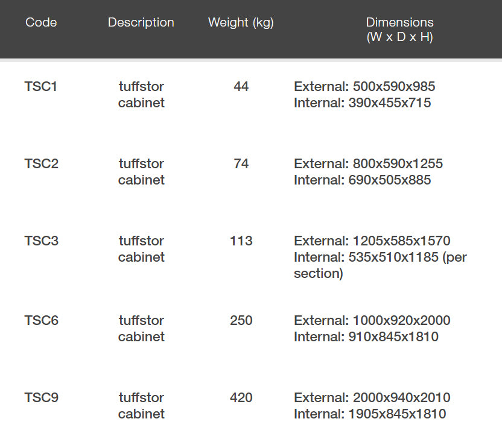
Task: Select the TSC2 code cell
Action: pyautogui.click(x=41, y=164)
